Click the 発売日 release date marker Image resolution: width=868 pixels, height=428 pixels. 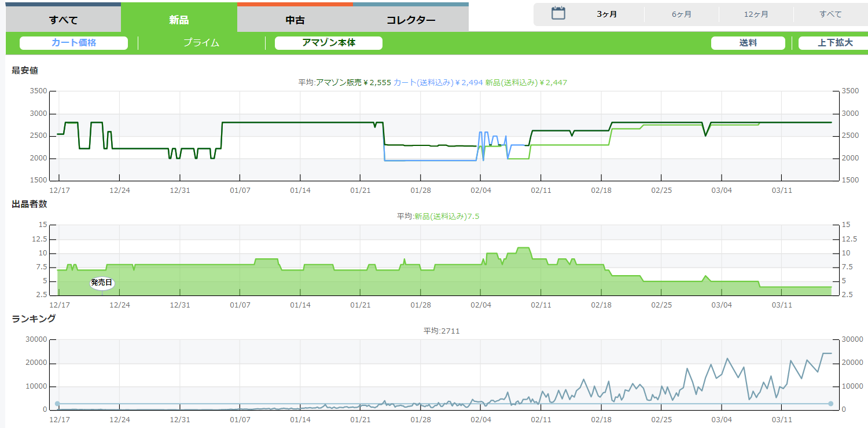click(x=102, y=283)
